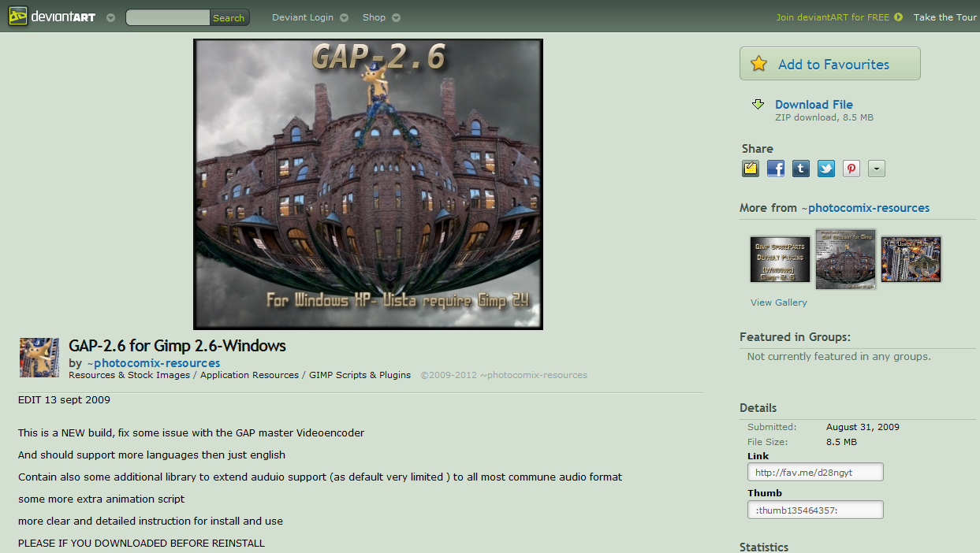Viewport: 980px width, 553px height.
Task: Open author link ~photocomix-resources below title
Action: pyautogui.click(x=153, y=363)
